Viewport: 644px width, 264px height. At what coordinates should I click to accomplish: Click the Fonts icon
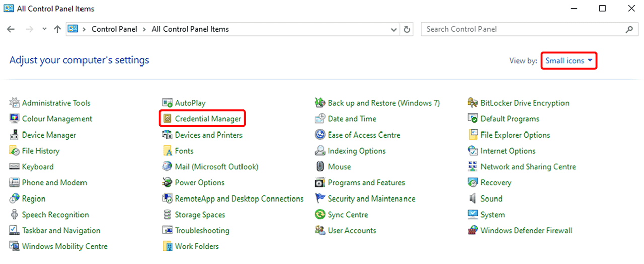[x=167, y=151]
